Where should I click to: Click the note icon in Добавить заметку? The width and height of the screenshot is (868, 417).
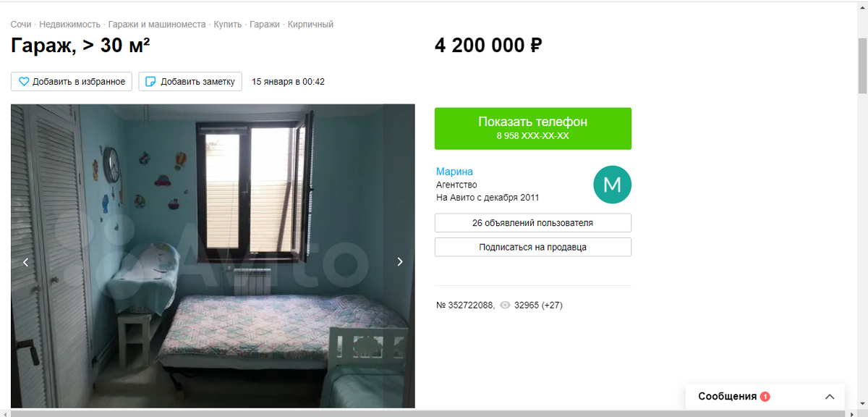151,82
